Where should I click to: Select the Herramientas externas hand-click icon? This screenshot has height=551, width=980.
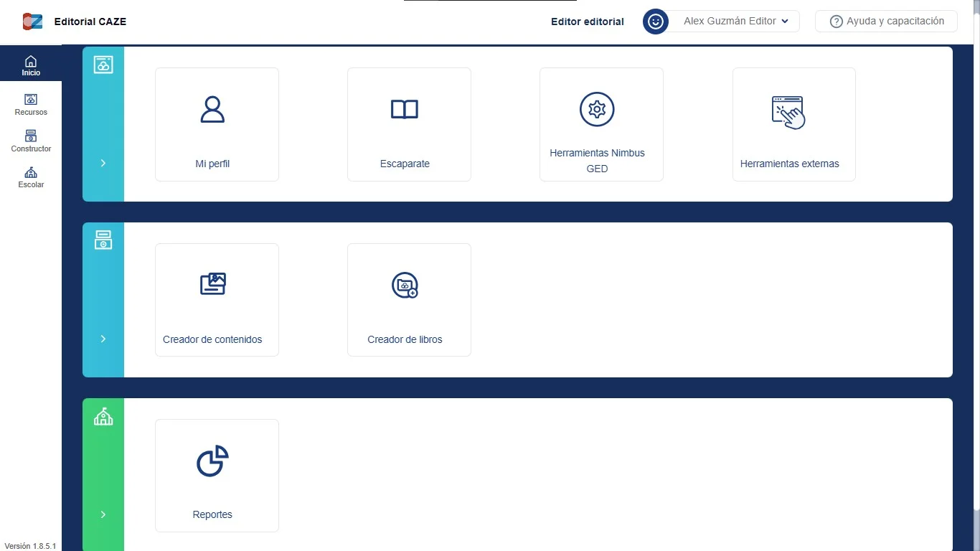[788, 113]
